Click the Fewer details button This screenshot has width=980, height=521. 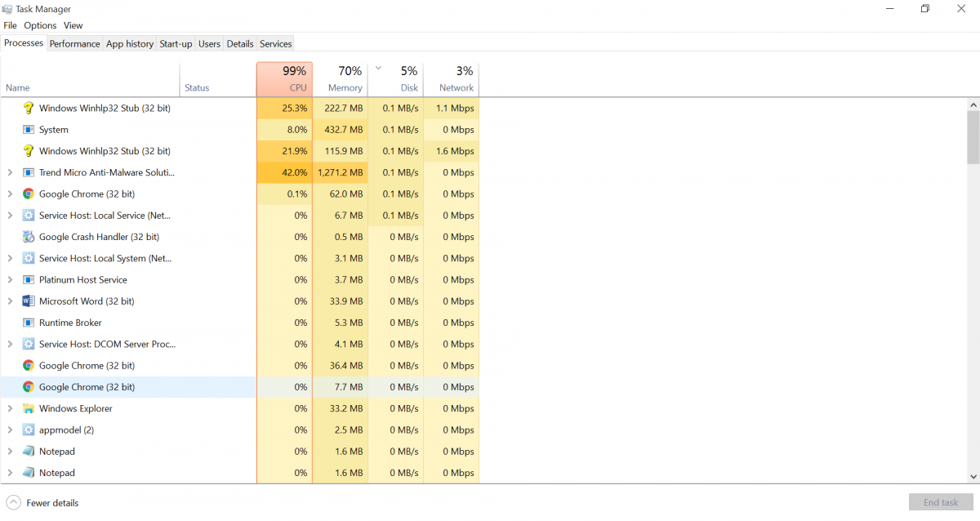(42, 503)
